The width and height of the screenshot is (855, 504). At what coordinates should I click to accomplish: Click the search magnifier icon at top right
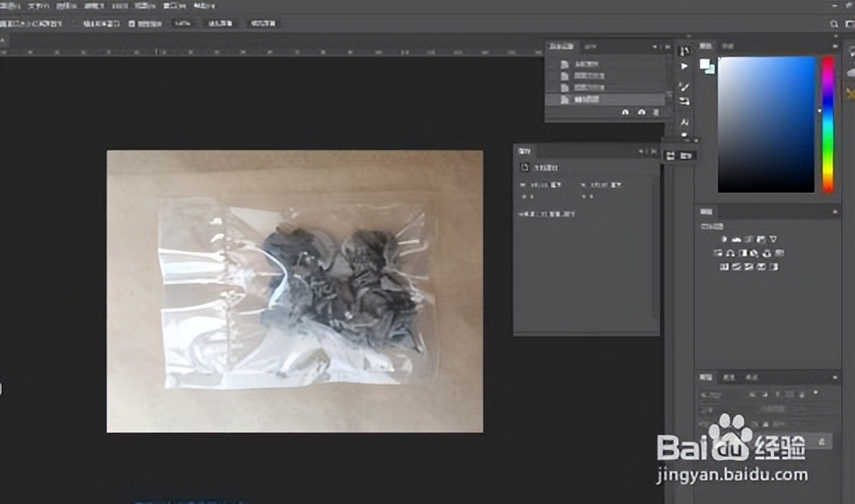click(x=834, y=24)
